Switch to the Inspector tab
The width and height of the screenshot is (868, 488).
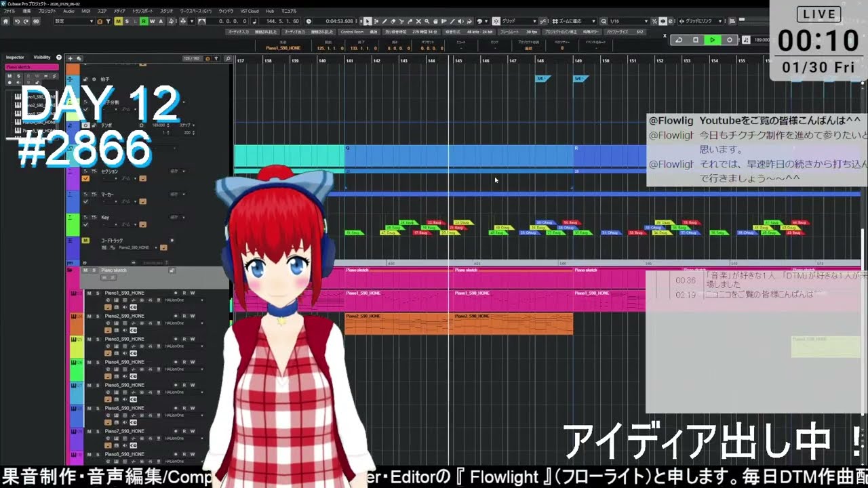tap(15, 57)
